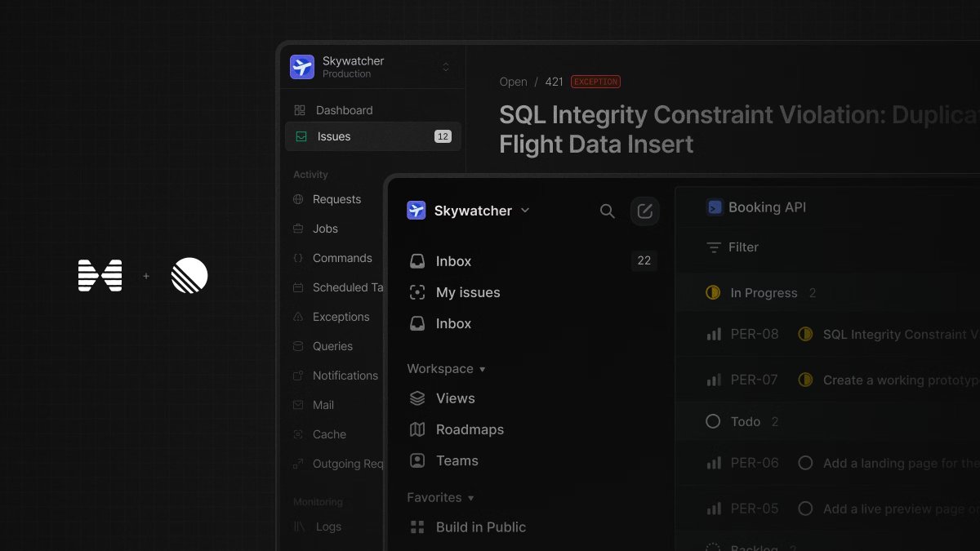Open issue PER-07 Create a working prototype
This screenshot has width=980, height=551.
[x=901, y=380]
